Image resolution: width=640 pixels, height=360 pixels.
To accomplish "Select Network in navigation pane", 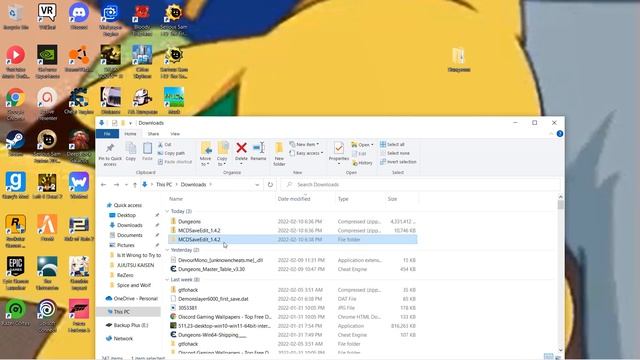I will click(123, 338).
